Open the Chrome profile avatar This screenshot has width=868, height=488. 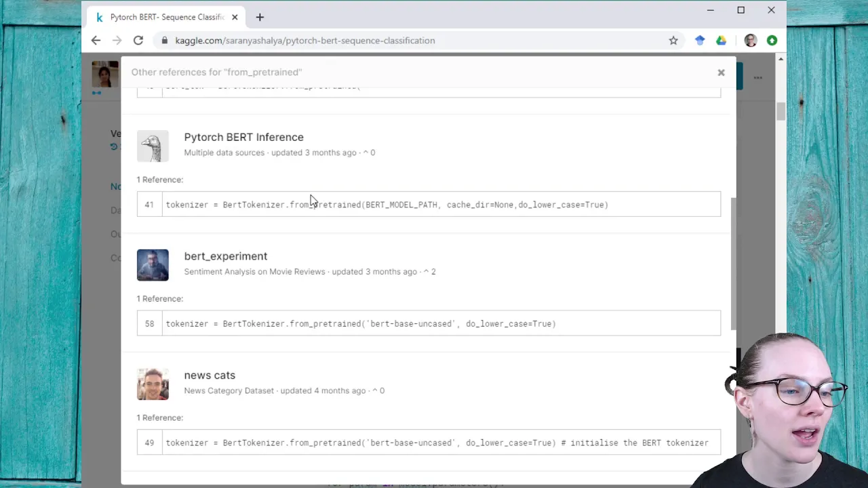coord(751,41)
